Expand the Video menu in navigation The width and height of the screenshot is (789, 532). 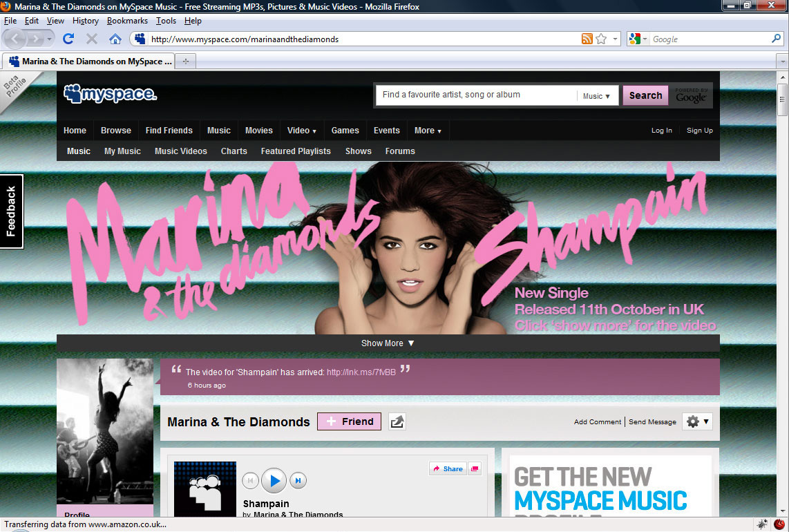(x=301, y=131)
